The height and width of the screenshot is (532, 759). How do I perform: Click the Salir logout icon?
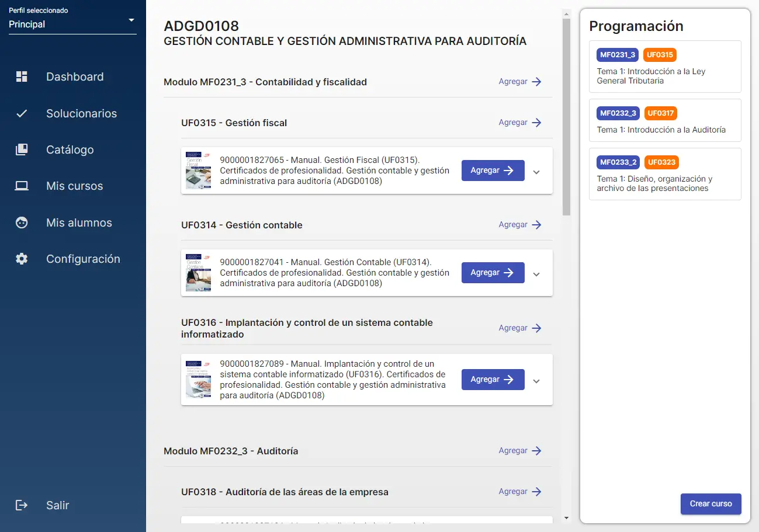[22, 505]
